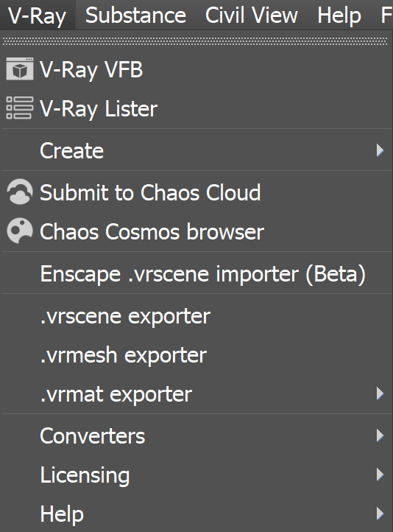Click the dotted tear-off handle of menu
393x532 pixels.
pyautogui.click(x=195, y=41)
